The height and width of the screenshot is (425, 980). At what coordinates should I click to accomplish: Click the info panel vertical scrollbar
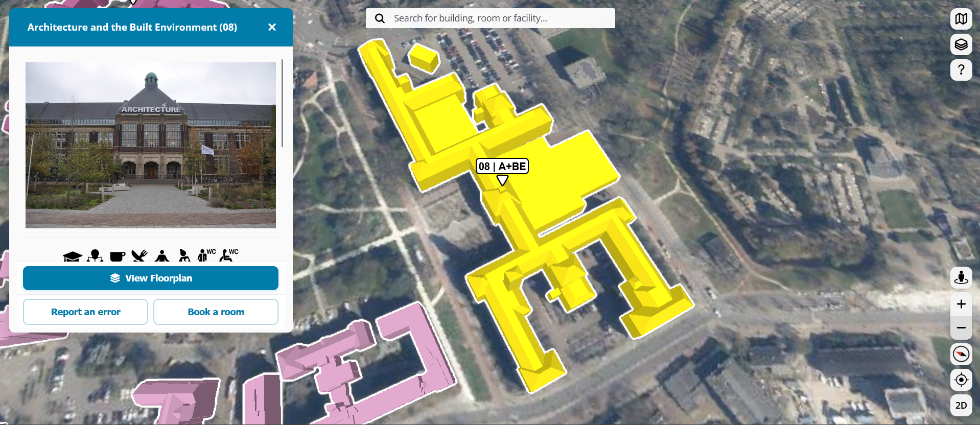click(x=282, y=103)
